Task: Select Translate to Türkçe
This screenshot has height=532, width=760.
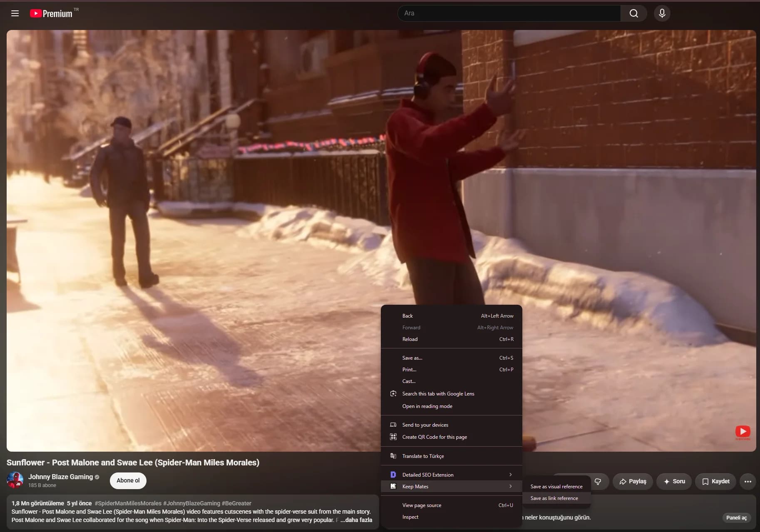Action: pyautogui.click(x=452, y=456)
